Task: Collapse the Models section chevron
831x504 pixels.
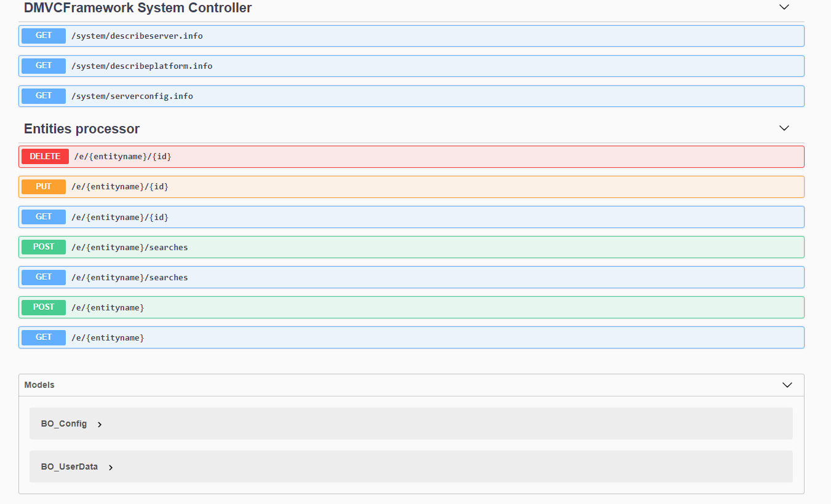Action: pos(787,385)
